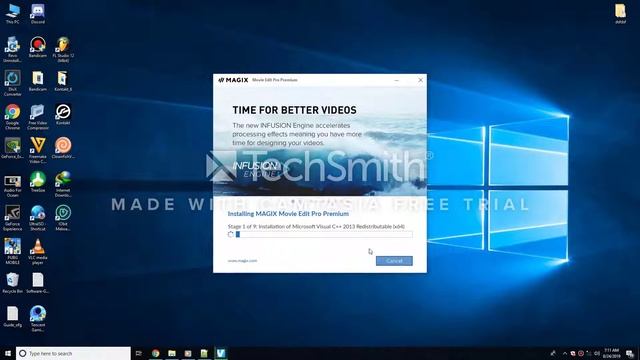Launch DivX Converter desktop shortcut

[12, 83]
